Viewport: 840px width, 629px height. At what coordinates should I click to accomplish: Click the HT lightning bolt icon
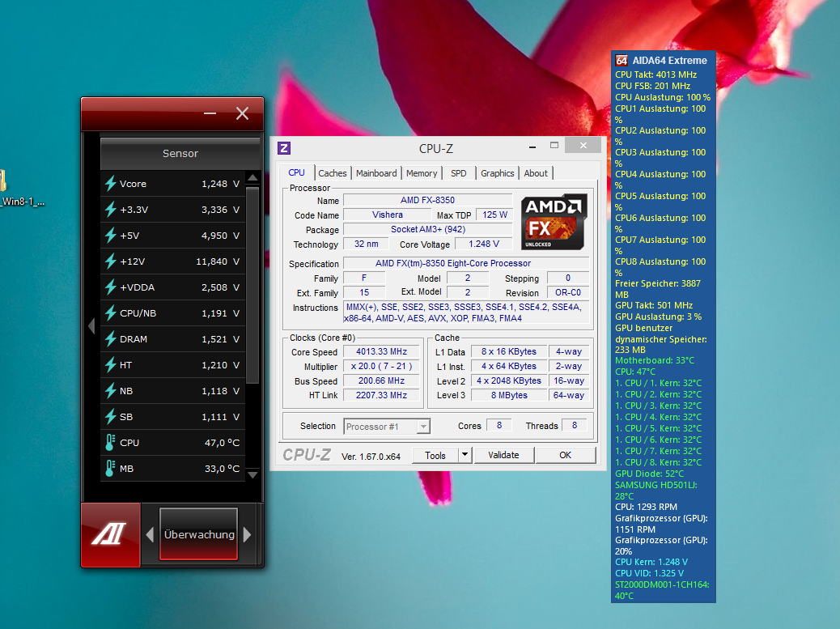pos(110,365)
